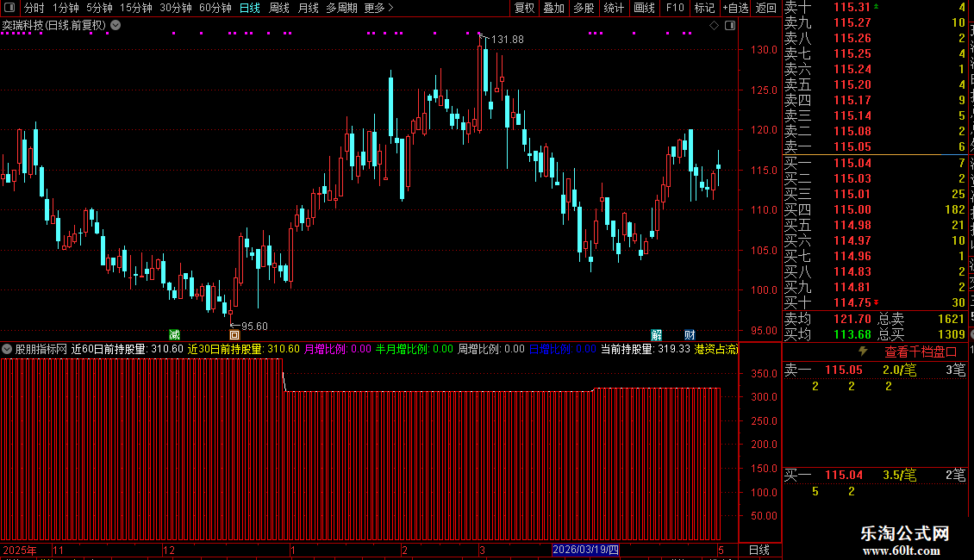Expand dropdown next to 奕瑞科技 title

pyautogui.click(x=116, y=26)
